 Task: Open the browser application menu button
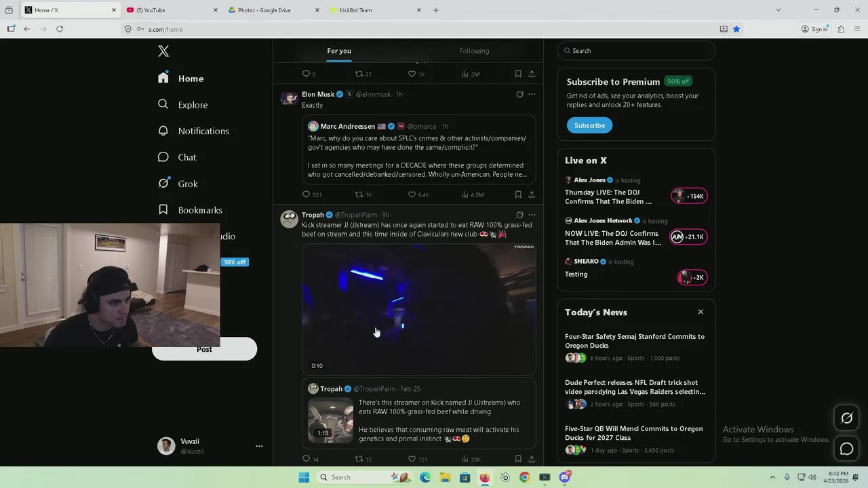pos(858,29)
